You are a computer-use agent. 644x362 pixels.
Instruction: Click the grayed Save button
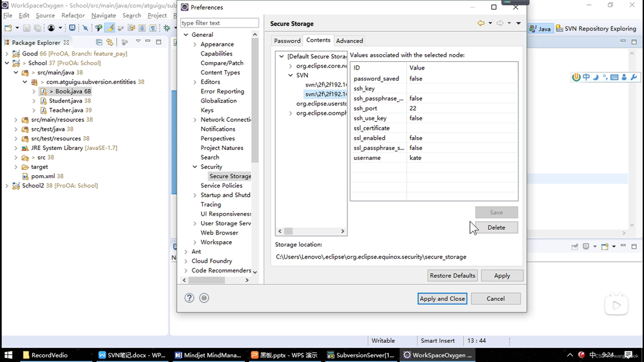click(x=496, y=212)
